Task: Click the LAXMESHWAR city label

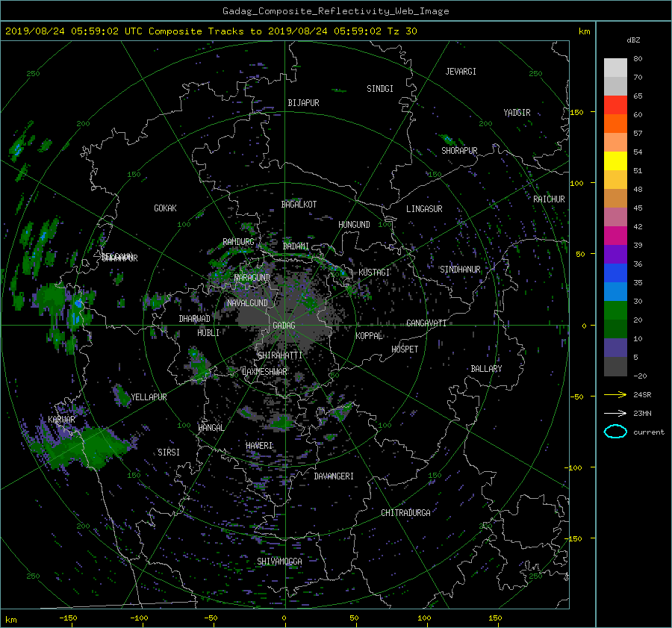Action: tap(264, 372)
